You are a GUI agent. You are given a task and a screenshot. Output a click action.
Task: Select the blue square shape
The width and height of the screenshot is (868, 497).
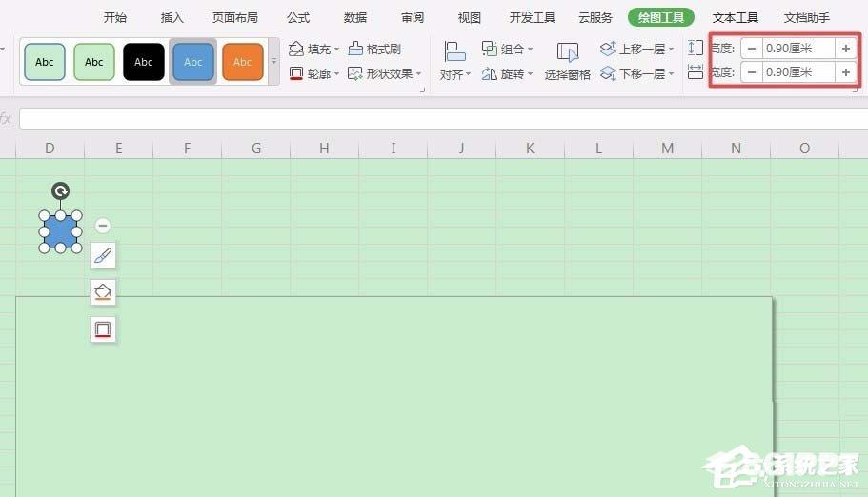click(60, 232)
